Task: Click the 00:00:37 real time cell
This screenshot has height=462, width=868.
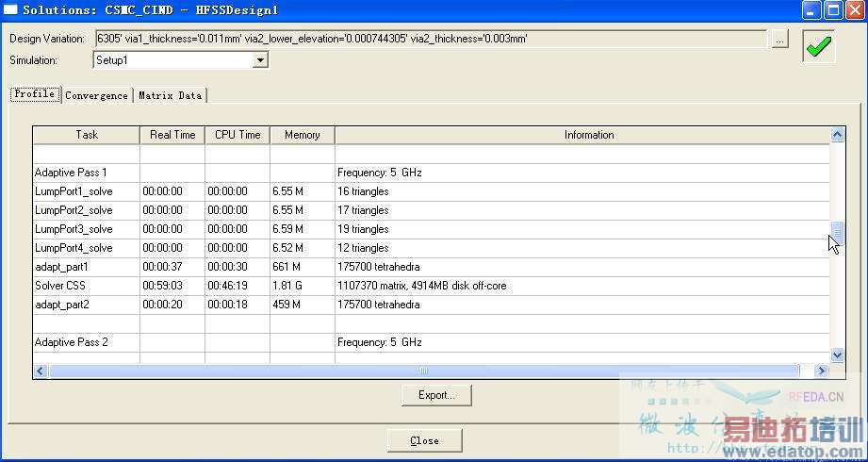Action: (172, 267)
